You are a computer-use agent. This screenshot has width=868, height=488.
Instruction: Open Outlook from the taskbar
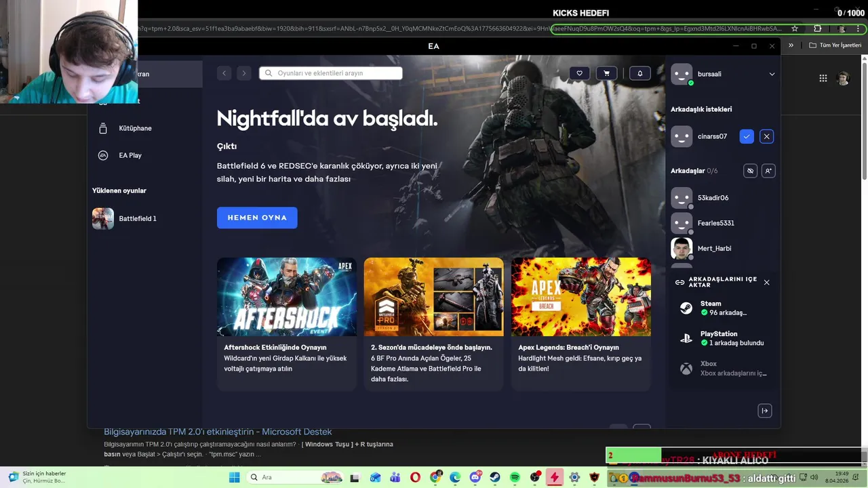tap(375, 477)
